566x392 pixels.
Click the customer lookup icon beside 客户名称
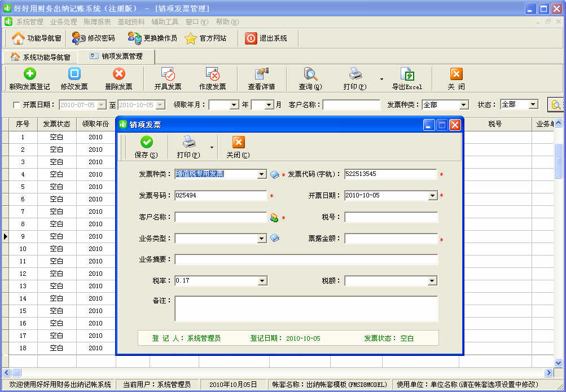tap(274, 218)
